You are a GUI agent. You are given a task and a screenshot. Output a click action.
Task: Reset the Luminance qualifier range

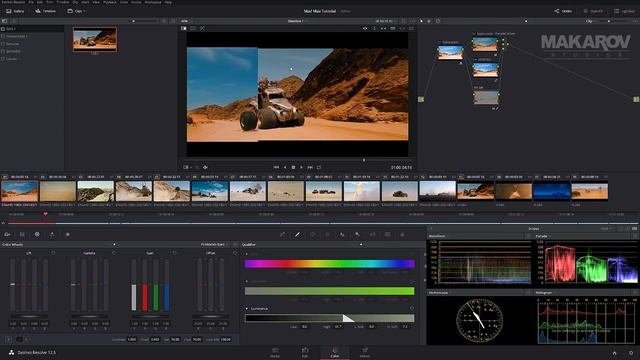(411, 309)
